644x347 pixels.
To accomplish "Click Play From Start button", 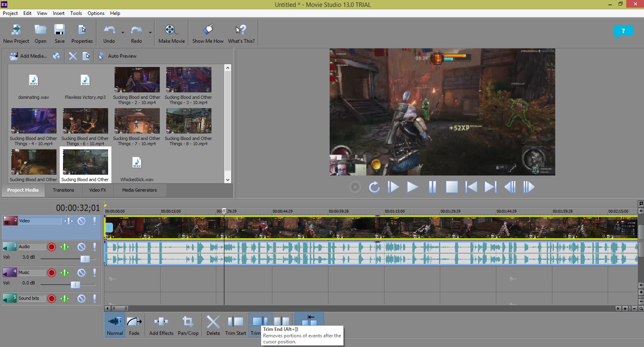I will (393, 187).
